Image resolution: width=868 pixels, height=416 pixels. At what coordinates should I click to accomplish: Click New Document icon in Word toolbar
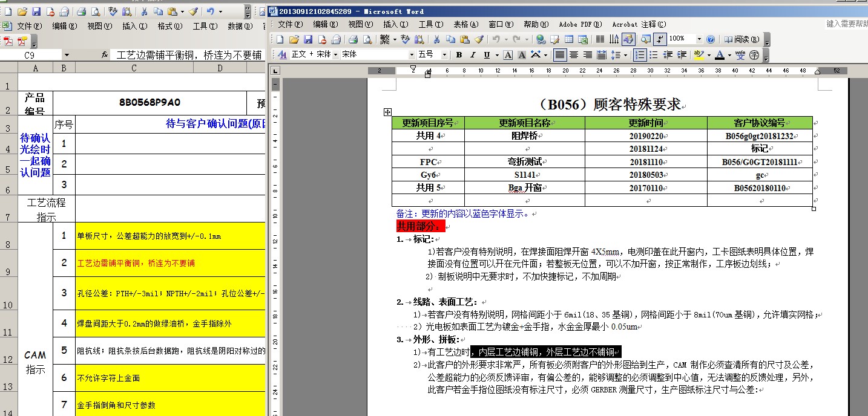point(280,39)
